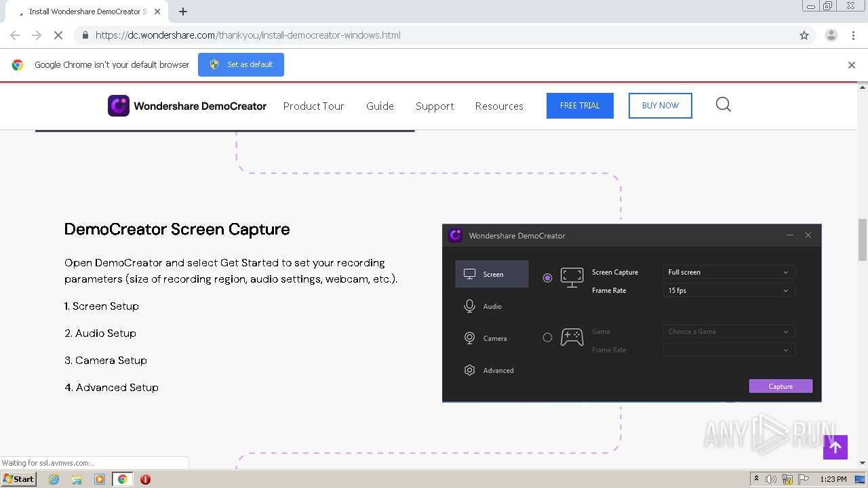Select the Screen Capture radio button
Screen dimensions: 868x488
click(x=547, y=278)
